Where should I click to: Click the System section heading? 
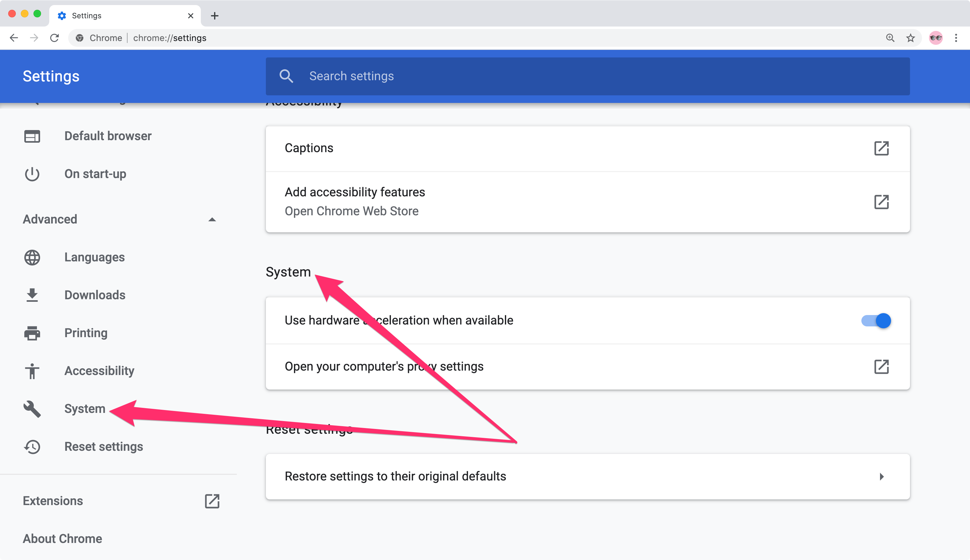pos(288,272)
